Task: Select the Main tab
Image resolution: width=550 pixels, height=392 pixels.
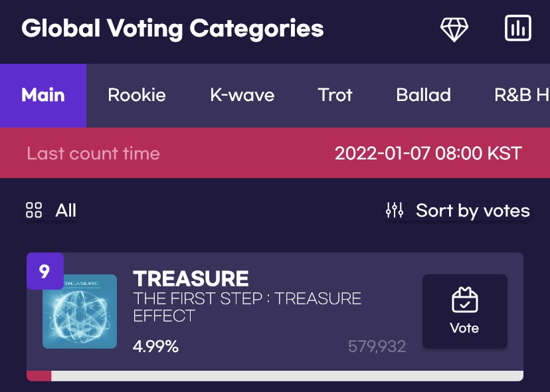Action: [x=43, y=95]
